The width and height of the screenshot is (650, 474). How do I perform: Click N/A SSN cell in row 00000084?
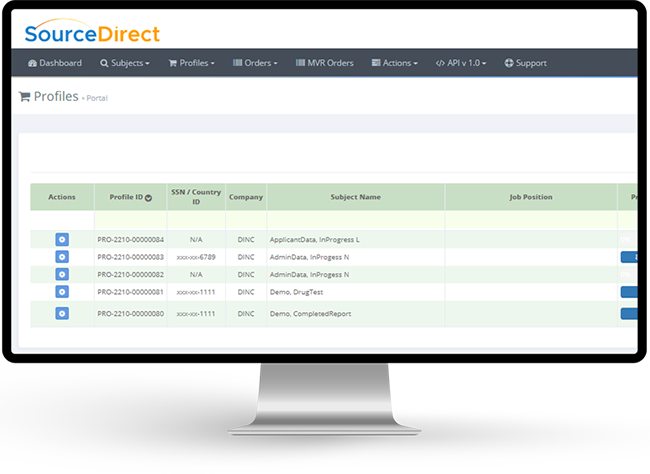tap(196, 240)
